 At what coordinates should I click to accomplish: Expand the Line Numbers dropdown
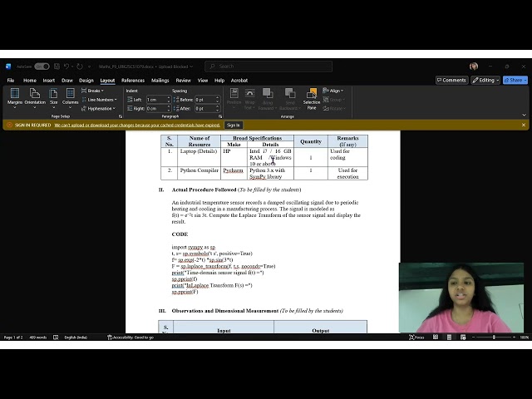(100, 100)
